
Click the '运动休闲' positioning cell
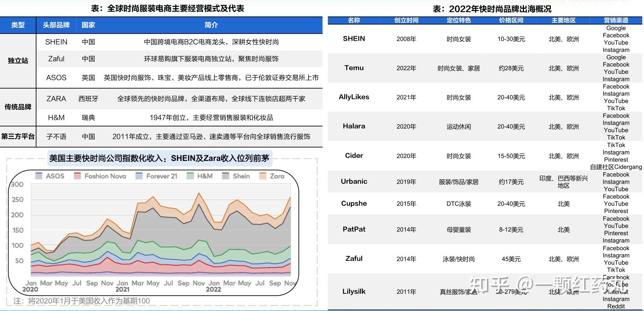459,126
